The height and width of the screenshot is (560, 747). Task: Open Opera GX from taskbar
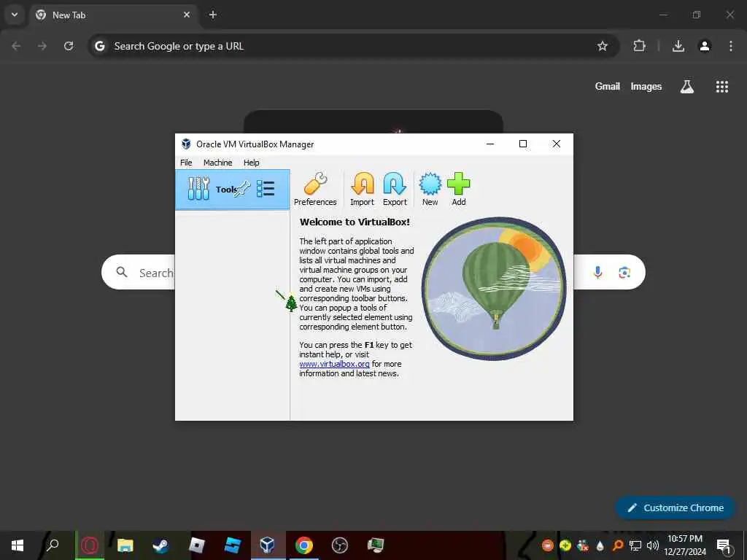(90, 545)
